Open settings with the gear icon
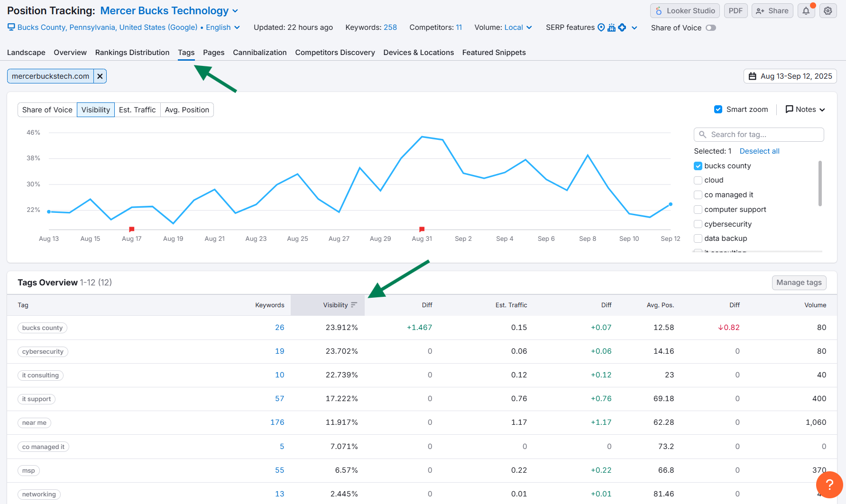Viewport: 846px width, 504px height. [828, 10]
